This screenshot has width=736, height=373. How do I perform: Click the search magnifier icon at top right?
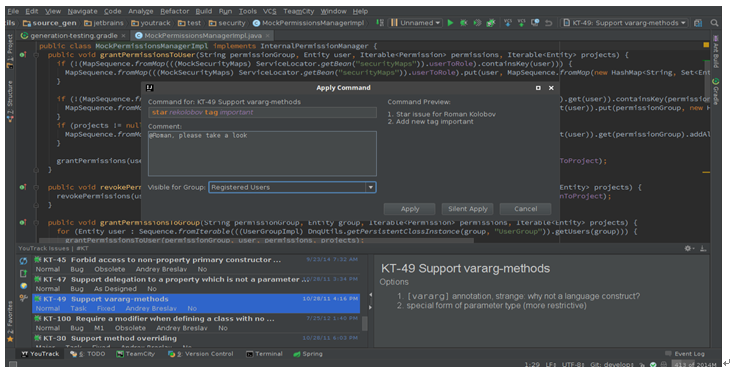tap(714, 23)
